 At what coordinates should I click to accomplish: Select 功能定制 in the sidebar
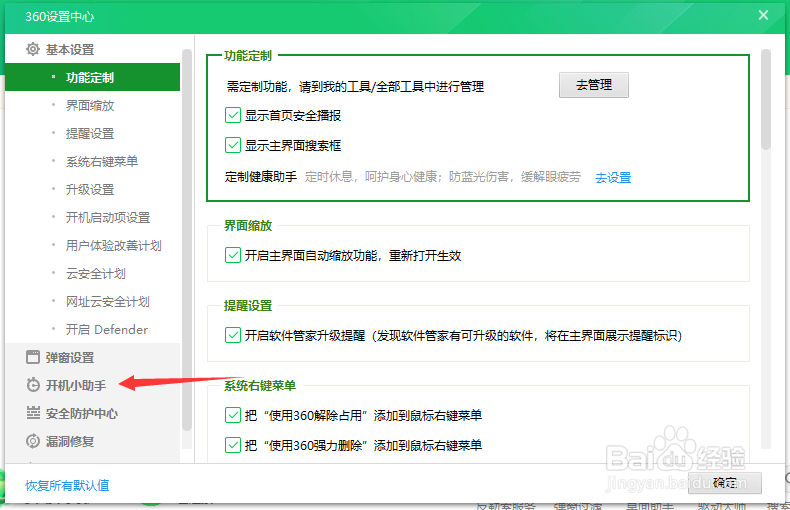click(92, 77)
